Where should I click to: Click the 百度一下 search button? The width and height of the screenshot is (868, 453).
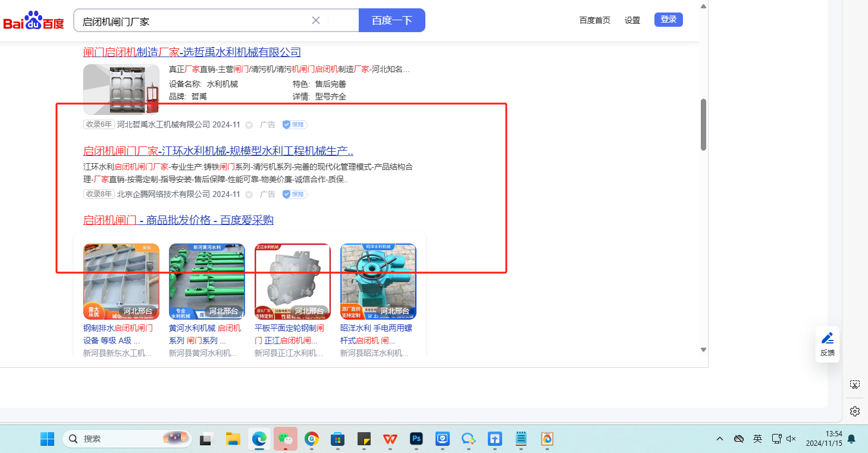(x=392, y=20)
